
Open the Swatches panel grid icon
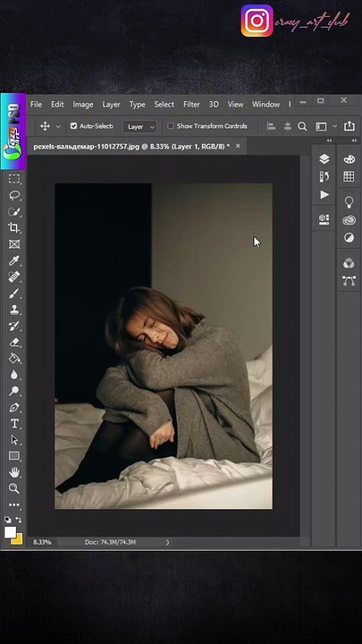click(349, 176)
